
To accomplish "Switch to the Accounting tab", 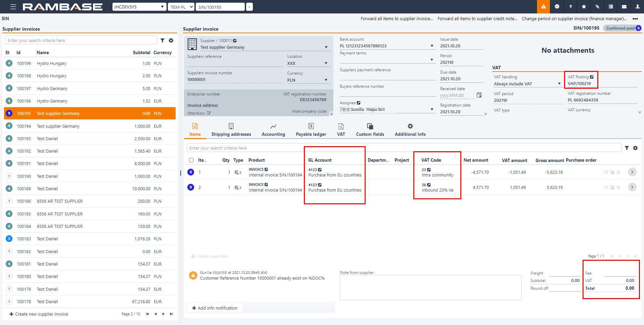I will click(273, 130).
